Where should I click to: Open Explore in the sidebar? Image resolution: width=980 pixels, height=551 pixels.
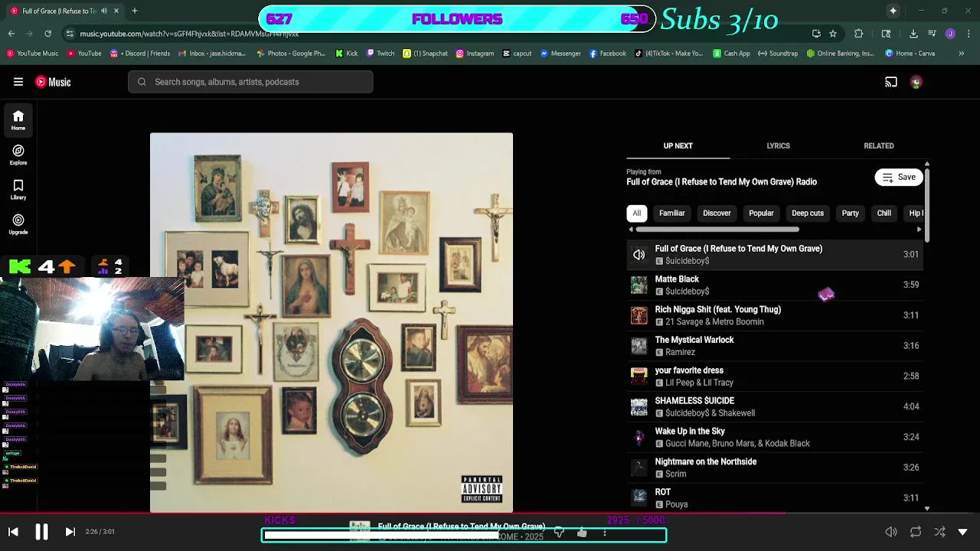click(18, 155)
